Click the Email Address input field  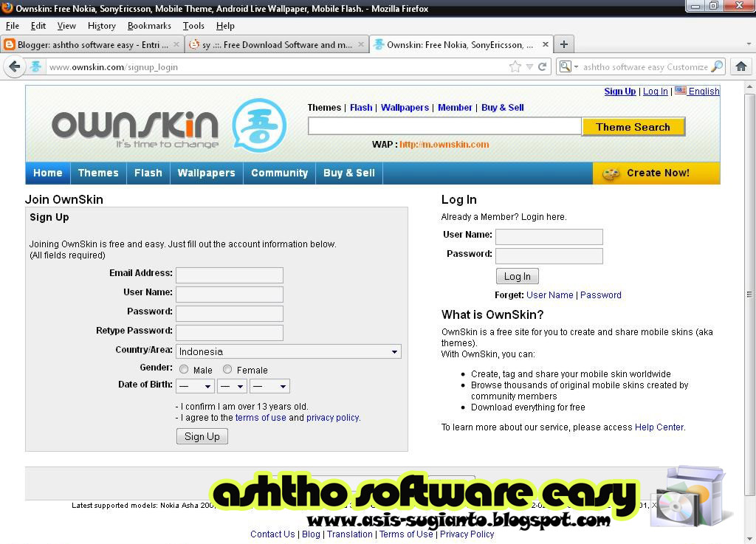[229, 275]
